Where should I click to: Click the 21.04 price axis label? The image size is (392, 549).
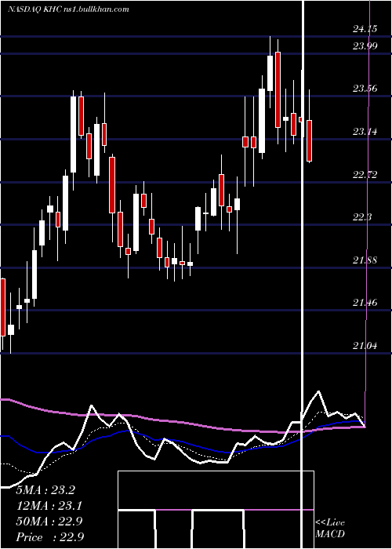pyautogui.click(x=365, y=346)
